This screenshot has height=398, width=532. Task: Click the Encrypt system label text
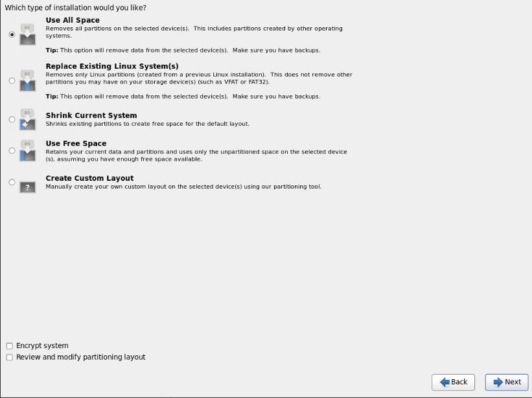coord(42,345)
